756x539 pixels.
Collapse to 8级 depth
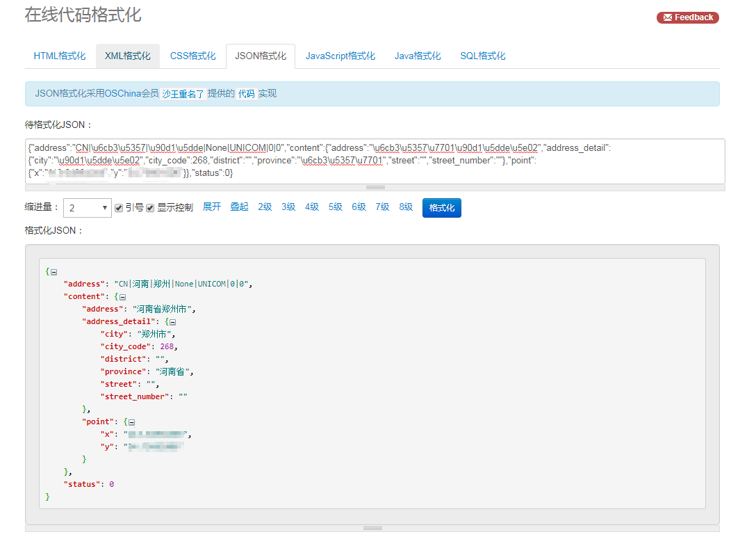click(x=406, y=207)
